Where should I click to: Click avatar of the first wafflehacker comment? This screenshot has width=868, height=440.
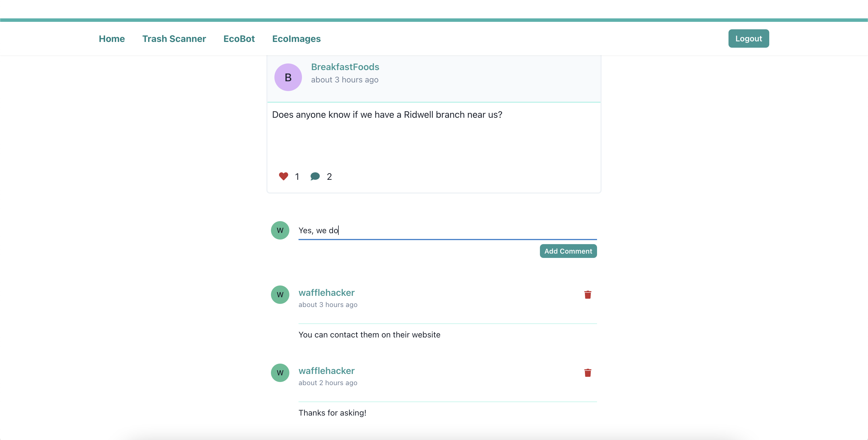[x=280, y=295]
